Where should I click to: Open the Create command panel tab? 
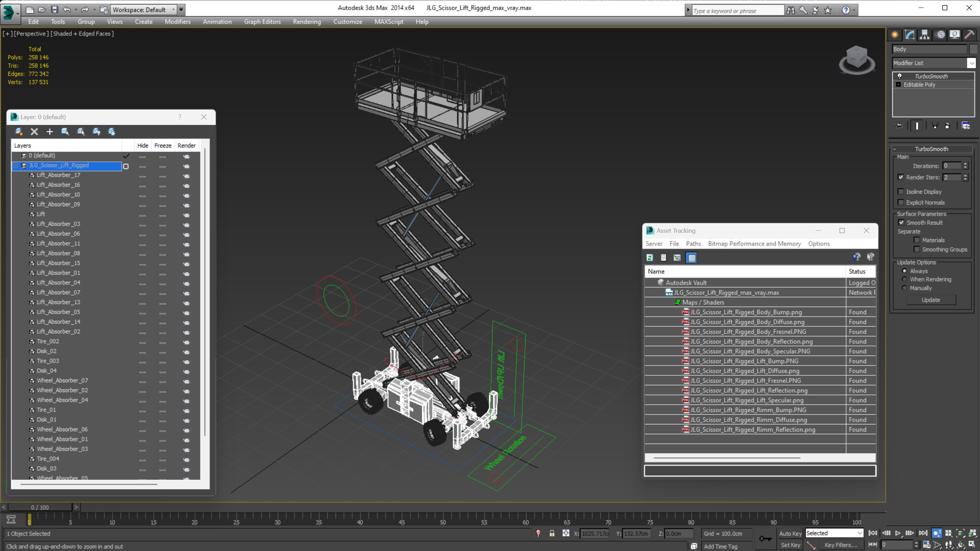coord(895,35)
